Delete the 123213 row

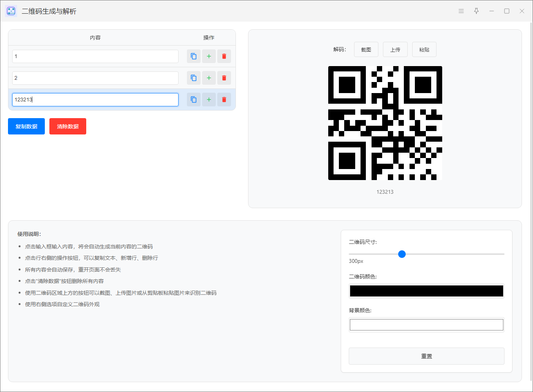tap(224, 100)
